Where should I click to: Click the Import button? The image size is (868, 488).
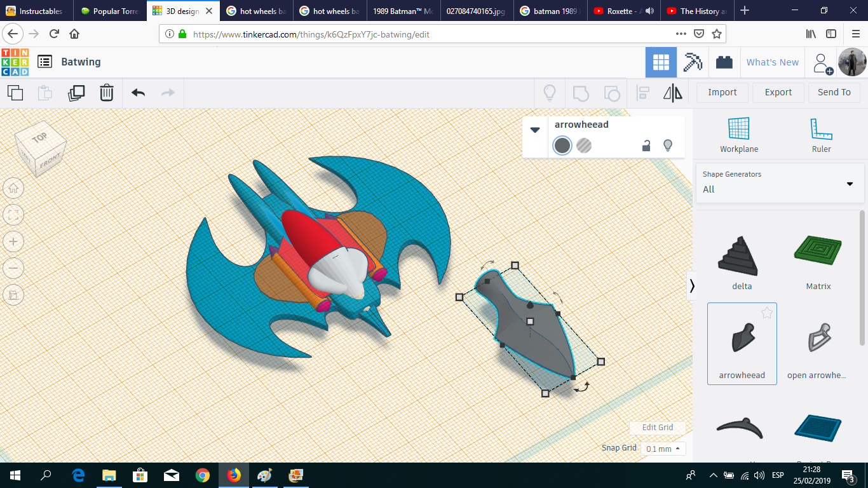(x=722, y=93)
